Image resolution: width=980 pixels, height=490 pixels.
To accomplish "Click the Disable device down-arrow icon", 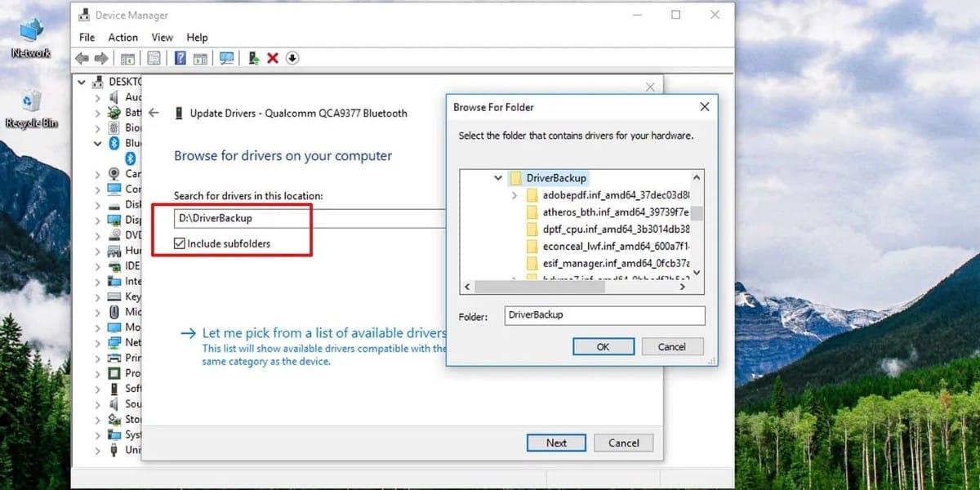I will tap(292, 58).
